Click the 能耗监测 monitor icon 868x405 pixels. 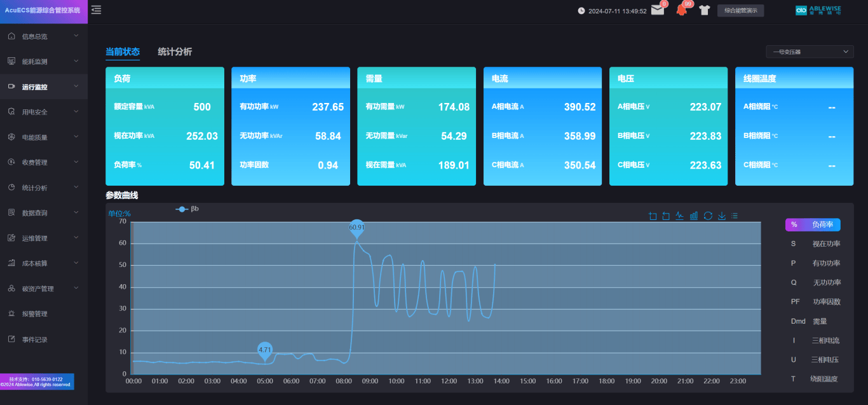pos(11,61)
